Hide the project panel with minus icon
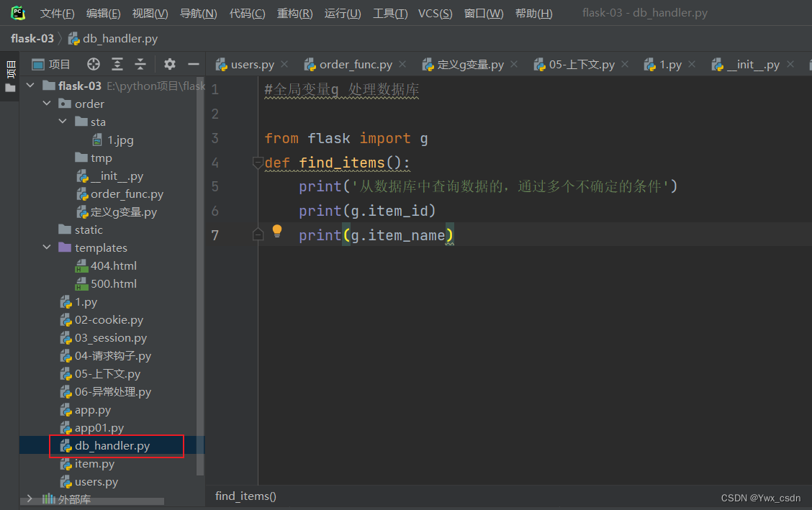This screenshot has height=510, width=812. pyautogui.click(x=193, y=65)
